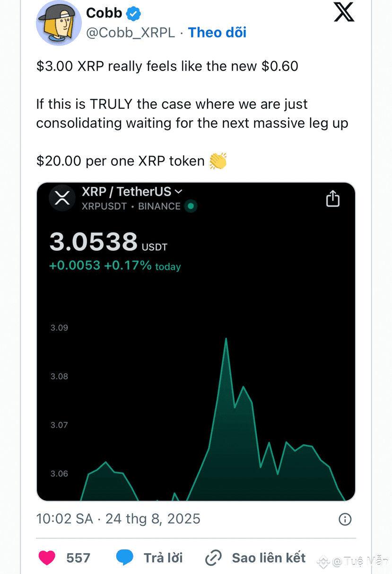Click the blue reply bubble icon

click(x=125, y=557)
